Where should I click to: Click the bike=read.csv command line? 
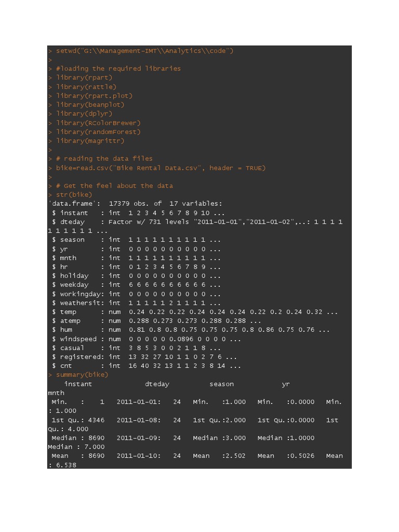click(161, 168)
